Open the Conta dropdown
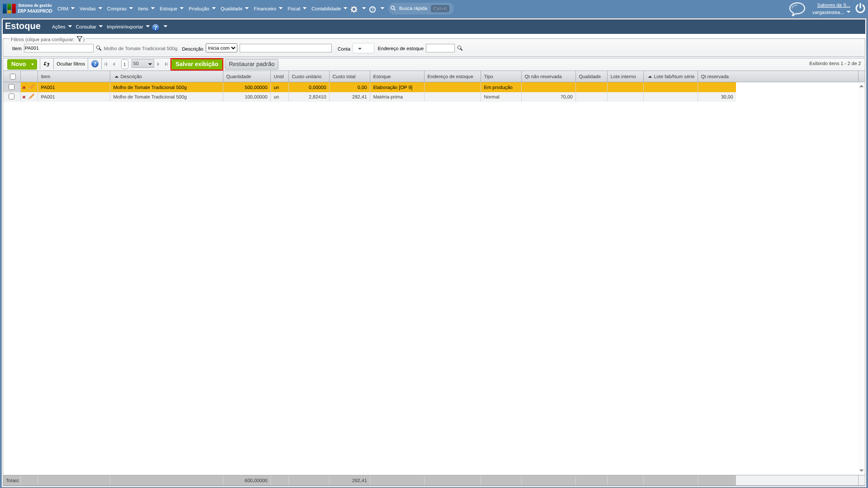 tap(363, 48)
